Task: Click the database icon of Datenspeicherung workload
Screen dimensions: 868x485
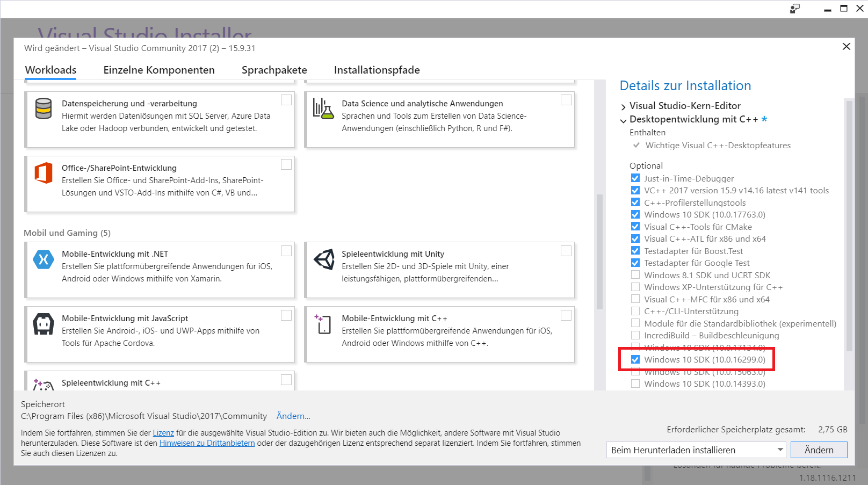Action: 44,108
